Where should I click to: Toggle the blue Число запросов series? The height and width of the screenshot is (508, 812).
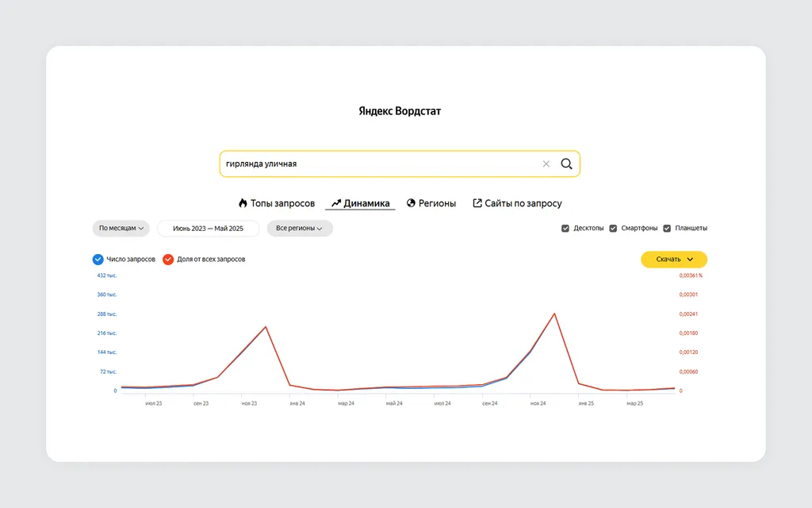98,260
